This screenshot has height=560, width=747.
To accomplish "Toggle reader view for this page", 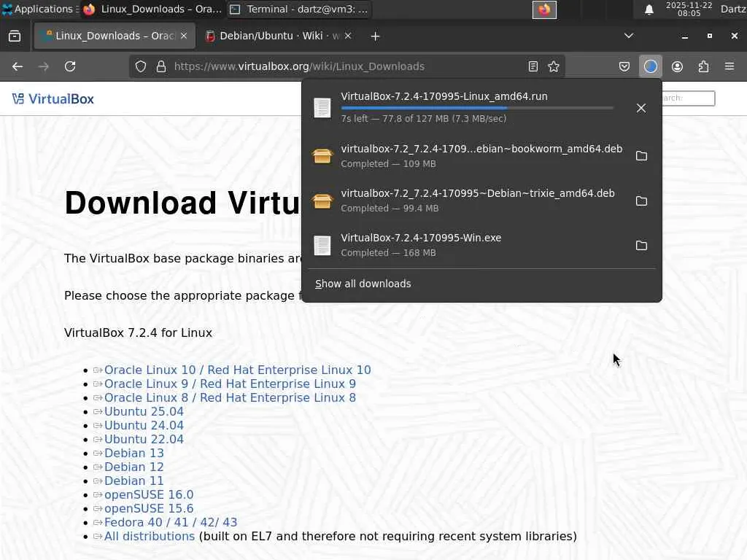I will pos(533,66).
